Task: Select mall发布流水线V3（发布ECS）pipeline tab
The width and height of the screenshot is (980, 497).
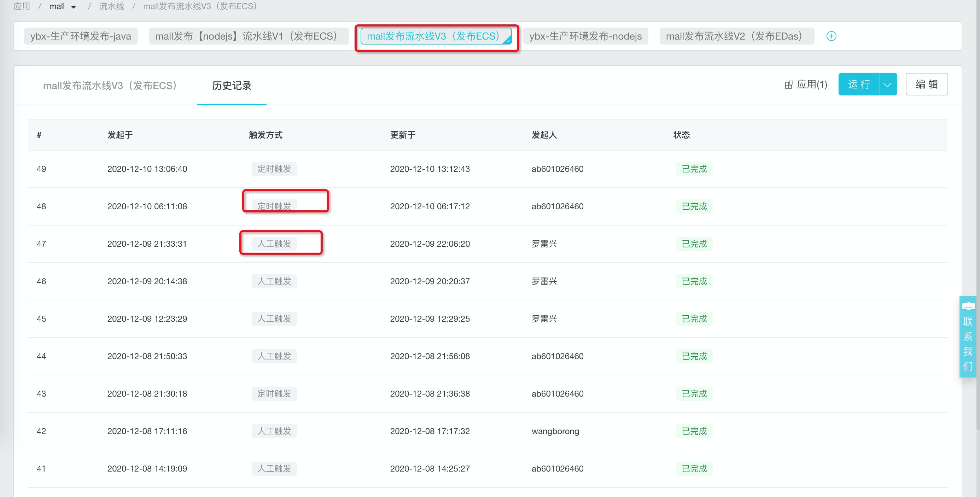Action: 436,36
